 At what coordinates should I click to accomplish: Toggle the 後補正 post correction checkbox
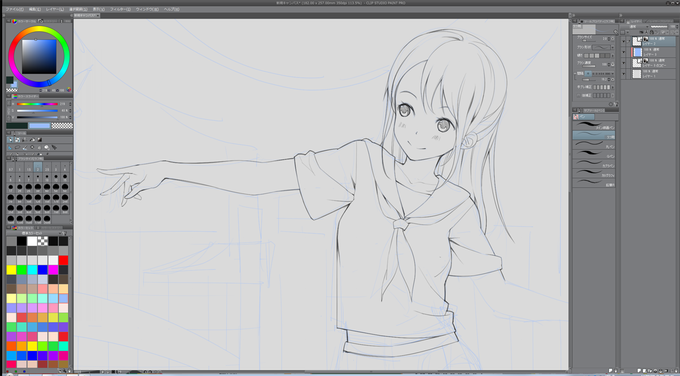click(580, 95)
